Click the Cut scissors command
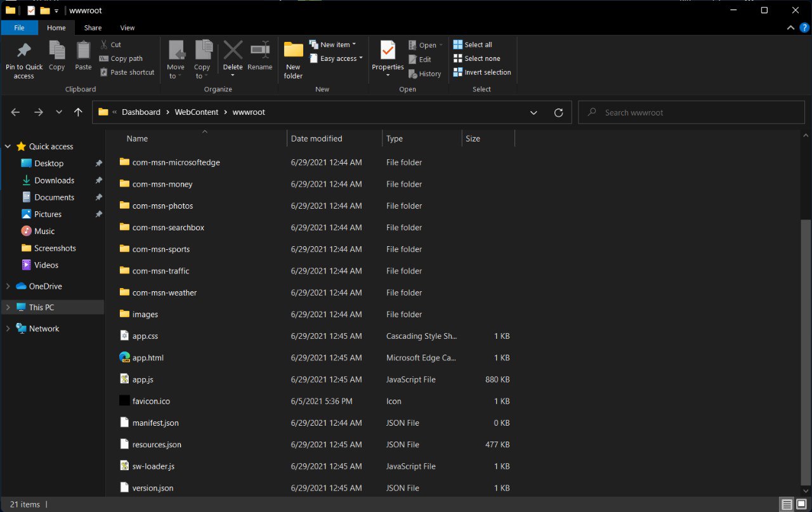 (x=110, y=44)
